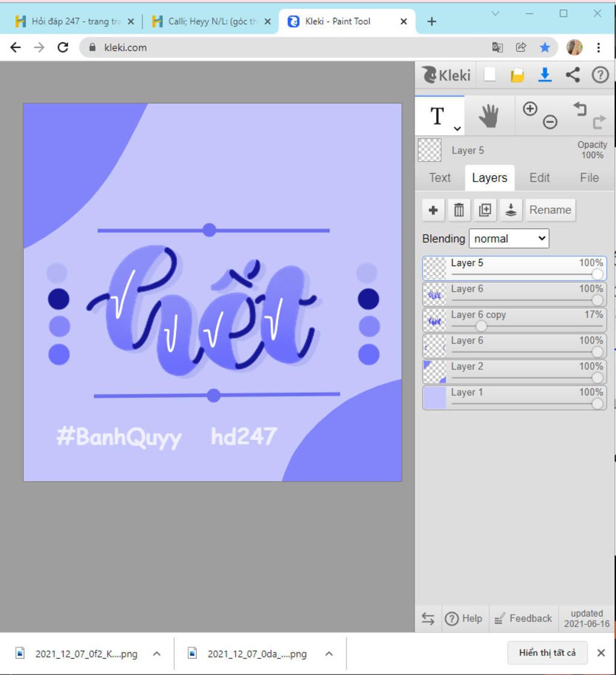The height and width of the screenshot is (675, 616).
Task: Click the Layer 6 copy opacity slider handle
Action: (481, 326)
